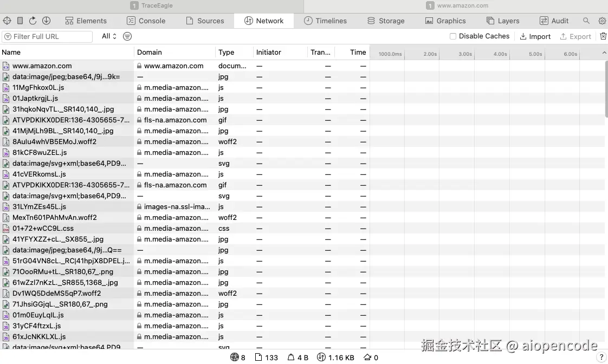608x364 pixels.
Task: Click the image icon of 31hqkoNqvTL._SR140,140_.jpg
Action: tap(6, 109)
